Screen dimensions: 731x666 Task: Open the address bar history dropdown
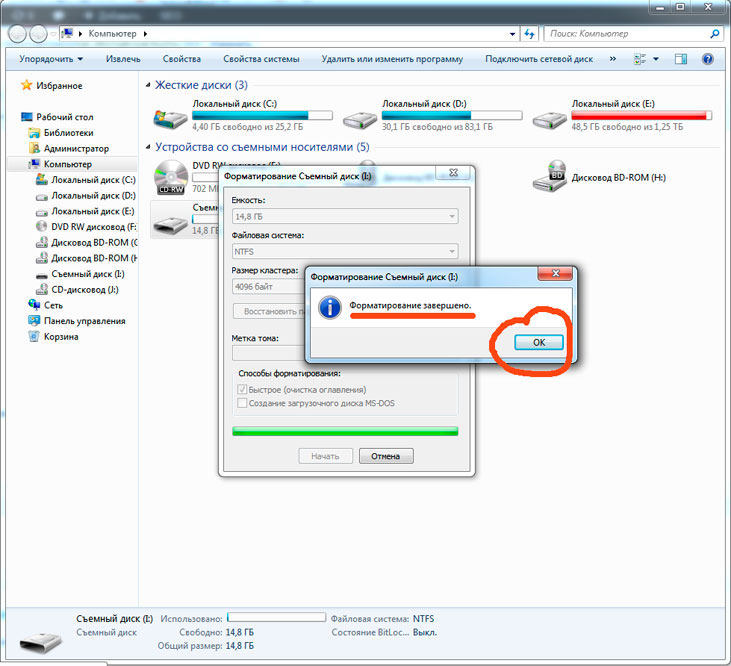512,34
